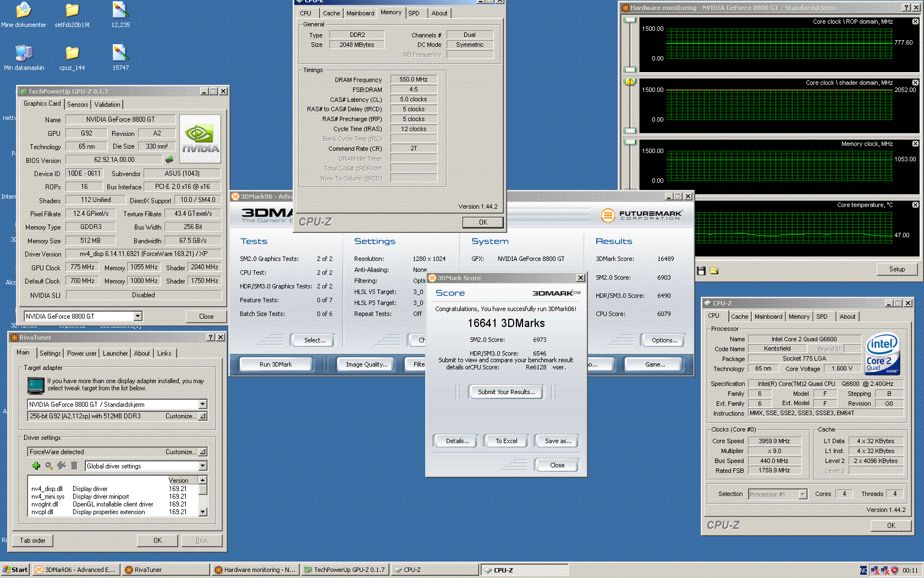924x578 pixels.
Task: Open the Launcher tab in RivaTuner
Action: [115, 353]
